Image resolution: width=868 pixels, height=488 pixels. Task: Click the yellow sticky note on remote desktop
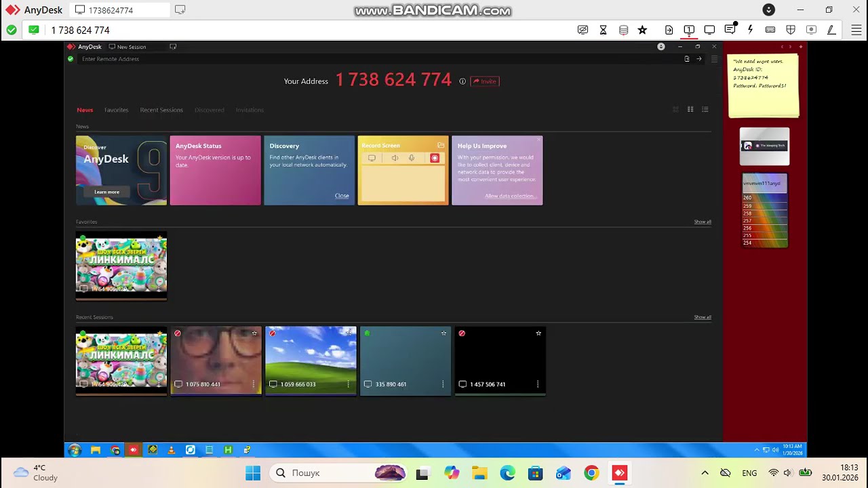coord(764,85)
